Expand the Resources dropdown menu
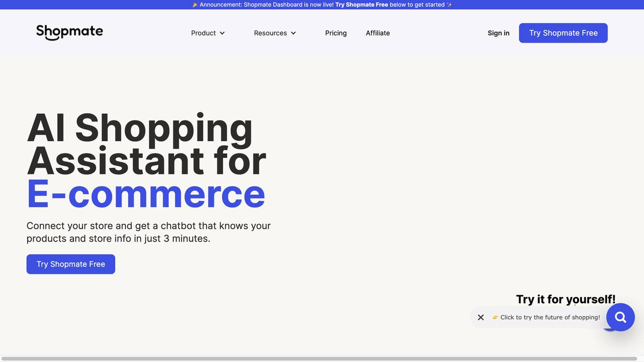Image resolution: width=644 pixels, height=362 pixels. pos(275,33)
